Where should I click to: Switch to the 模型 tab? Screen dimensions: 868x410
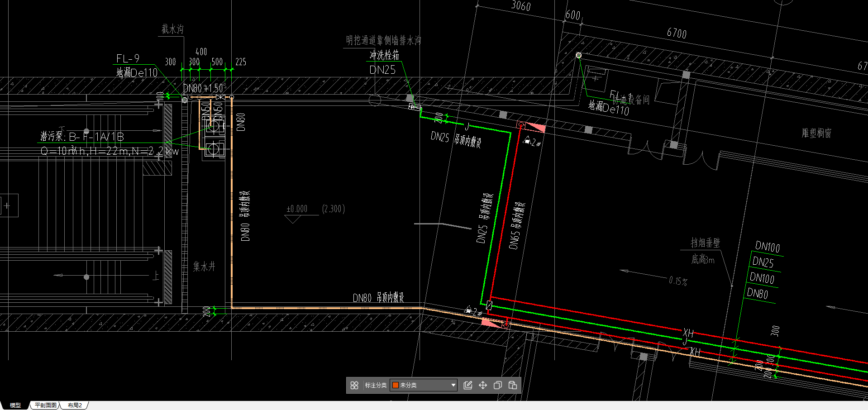15,405
